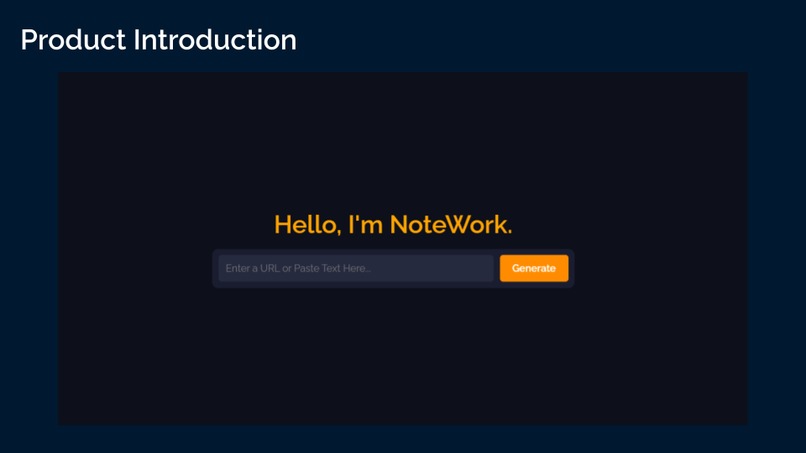The width and height of the screenshot is (806, 453).
Task: Focus the URL or paste text field
Action: 356,268
